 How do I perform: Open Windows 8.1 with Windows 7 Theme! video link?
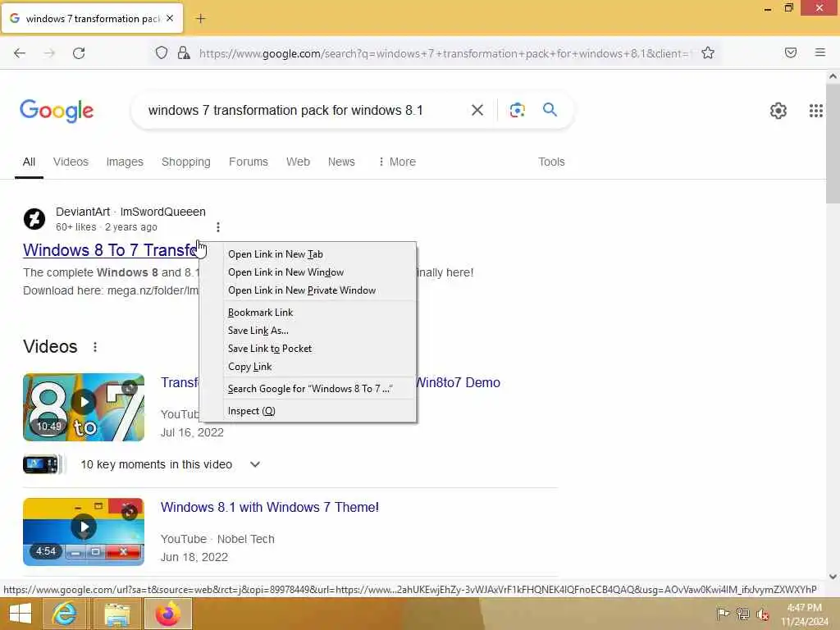pyautogui.click(x=269, y=507)
